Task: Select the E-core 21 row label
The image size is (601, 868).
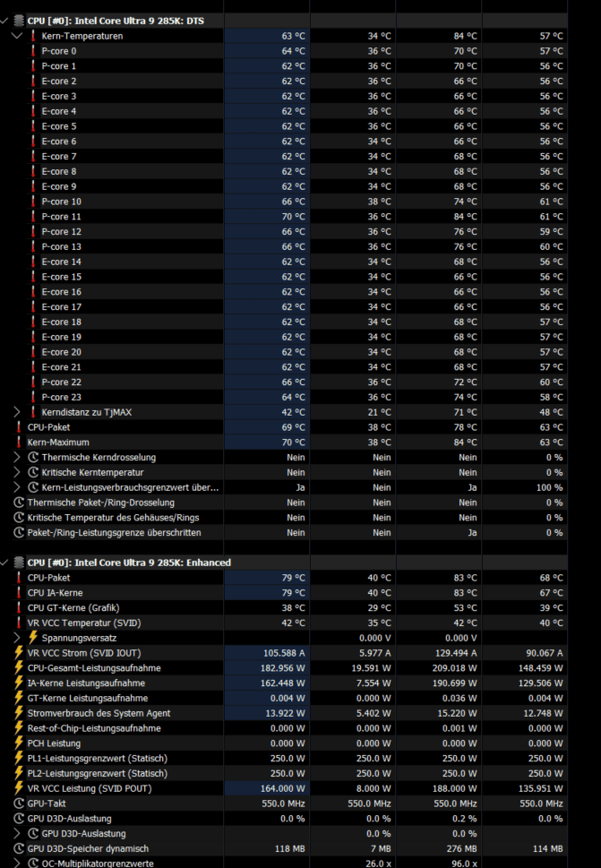Action: coord(62,367)
